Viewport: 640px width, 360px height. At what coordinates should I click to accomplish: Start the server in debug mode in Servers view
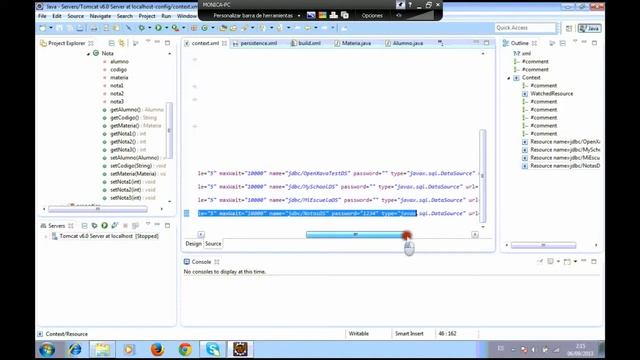[94, 225]
